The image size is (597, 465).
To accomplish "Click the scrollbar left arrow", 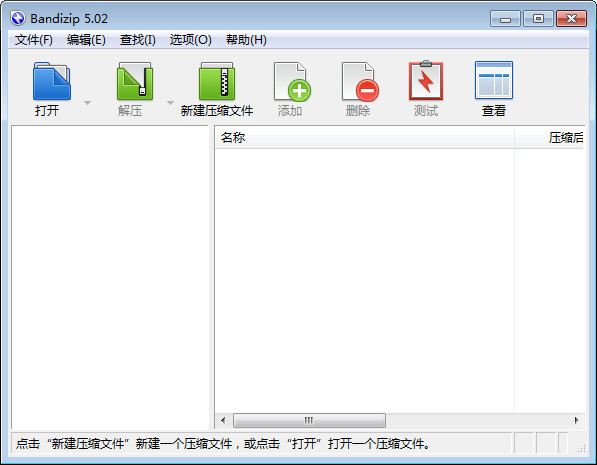I will [x=223, y=420].
